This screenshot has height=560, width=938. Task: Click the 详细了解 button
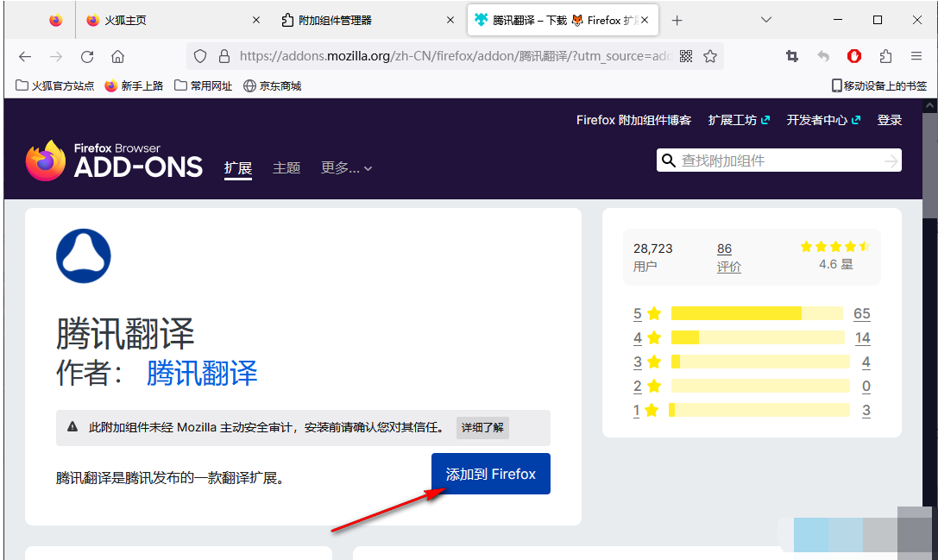[482, 427]
